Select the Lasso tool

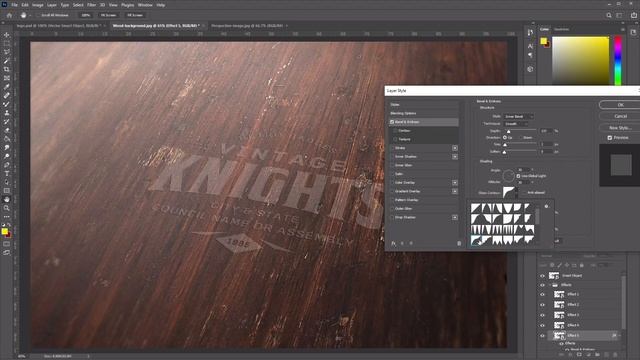coord(7,52)
